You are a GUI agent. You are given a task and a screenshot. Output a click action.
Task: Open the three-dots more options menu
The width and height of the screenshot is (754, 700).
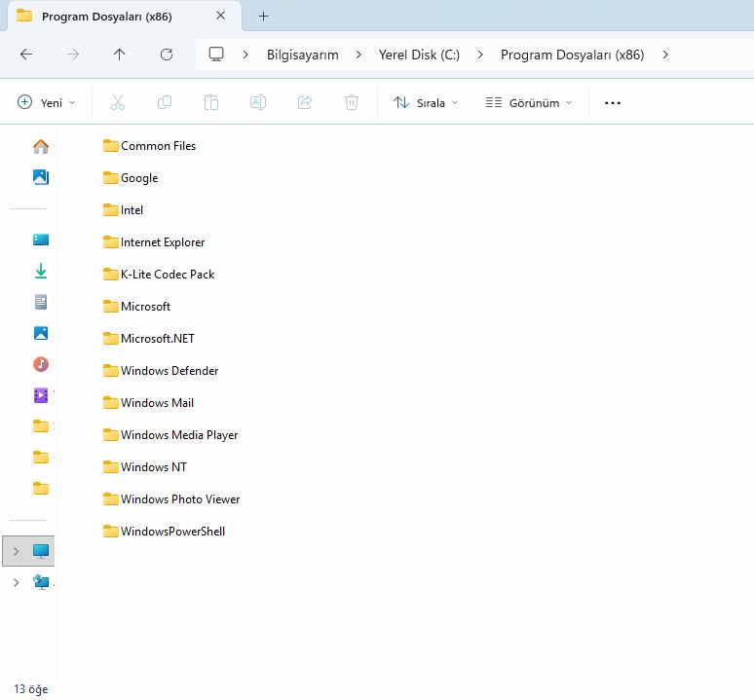pos(613,102)
